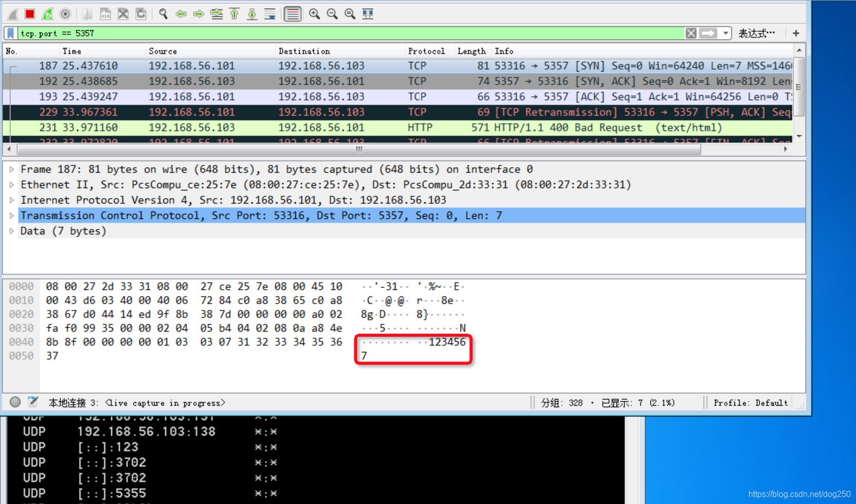
Task: Restart the current capture
Action: pyautogui.click(x=47, y=14)
